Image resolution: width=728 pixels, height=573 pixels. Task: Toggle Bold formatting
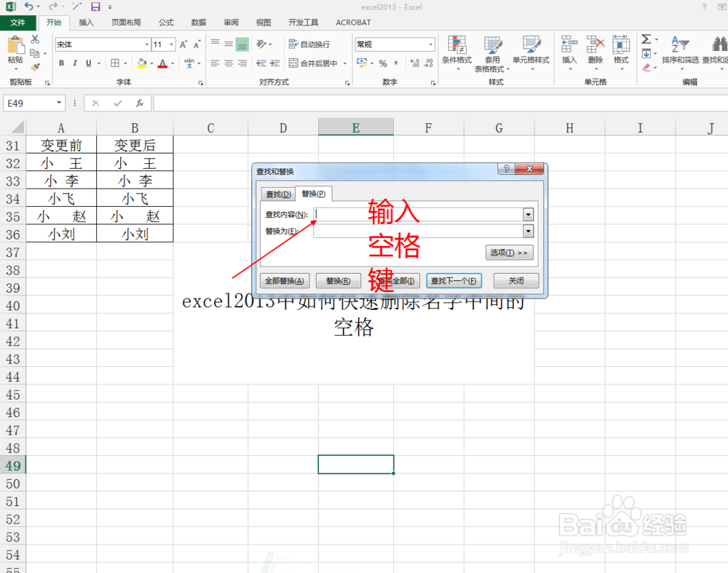coord(61,63)
